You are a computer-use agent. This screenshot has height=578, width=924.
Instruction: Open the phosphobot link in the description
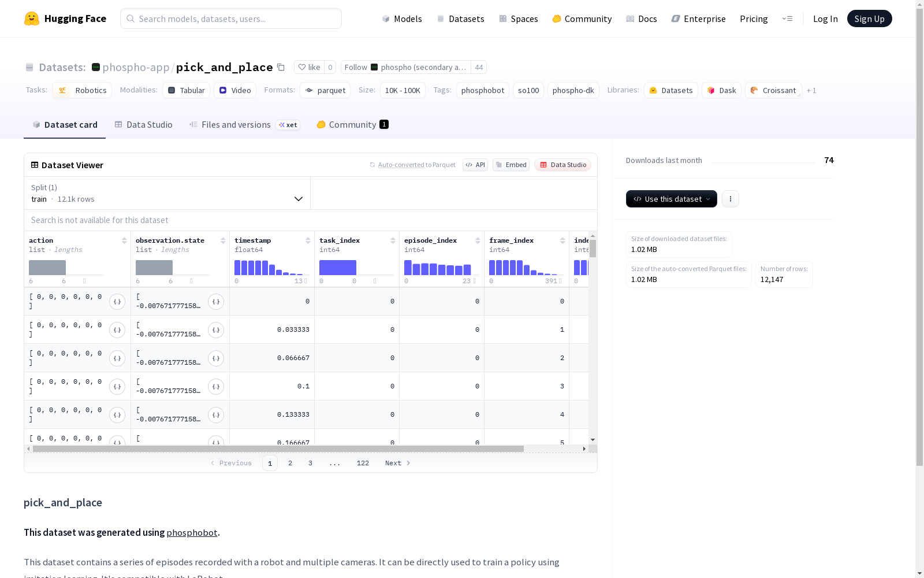click(192, 532)
